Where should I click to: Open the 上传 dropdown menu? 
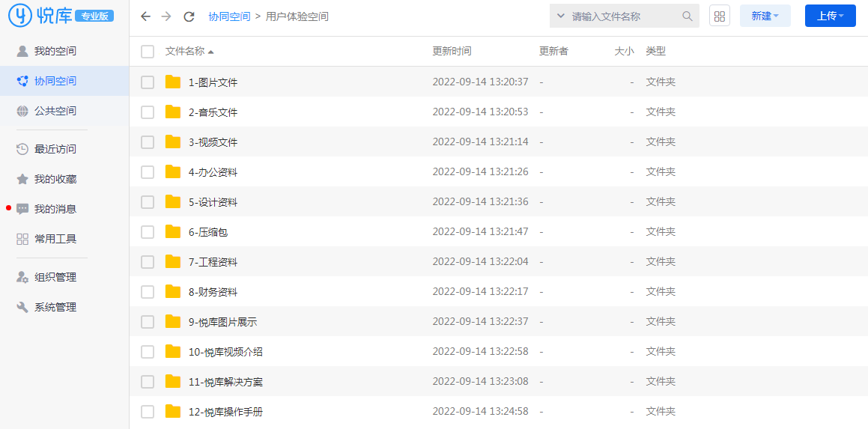coord(830,16)
